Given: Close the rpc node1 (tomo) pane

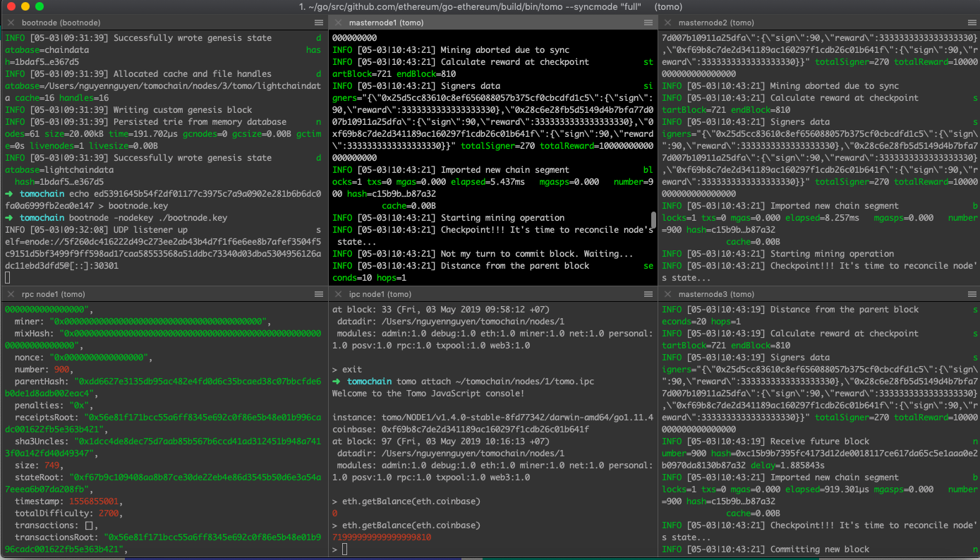Looking at the screenshot, I should click(x=11, y=294).
